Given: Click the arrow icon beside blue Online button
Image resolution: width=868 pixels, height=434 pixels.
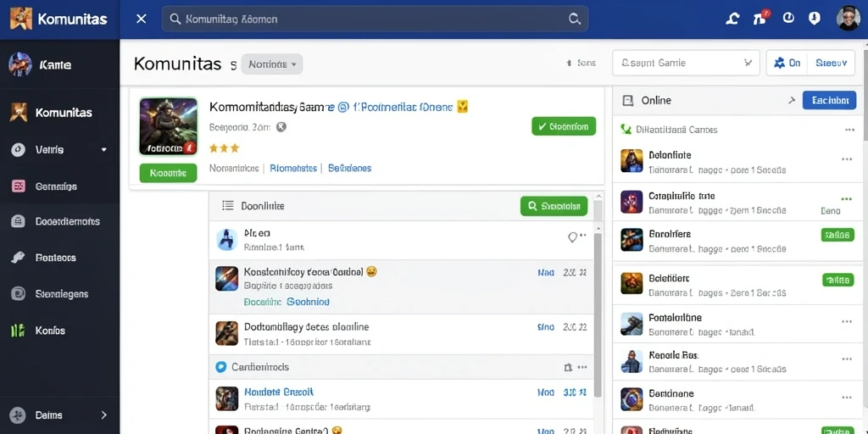Looking at the screenshot, I should point(792,100).
